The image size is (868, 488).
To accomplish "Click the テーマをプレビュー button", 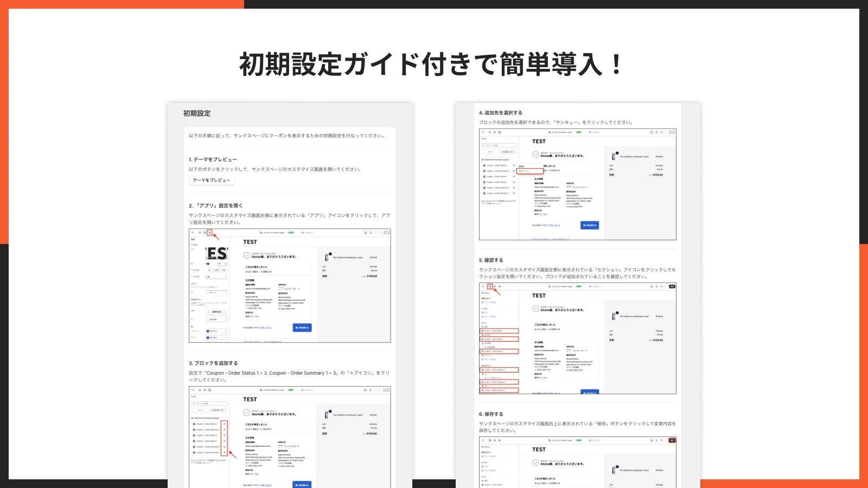I will click(x=212, y=181).
